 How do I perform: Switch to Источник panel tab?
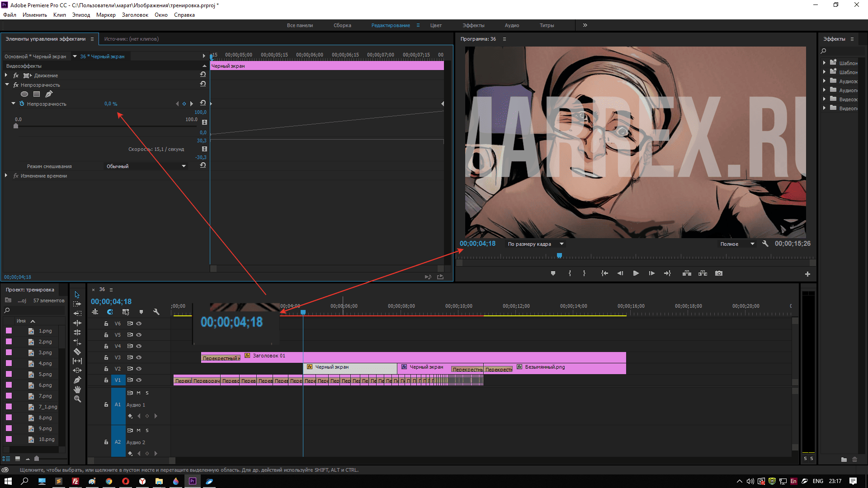point(131,39)
